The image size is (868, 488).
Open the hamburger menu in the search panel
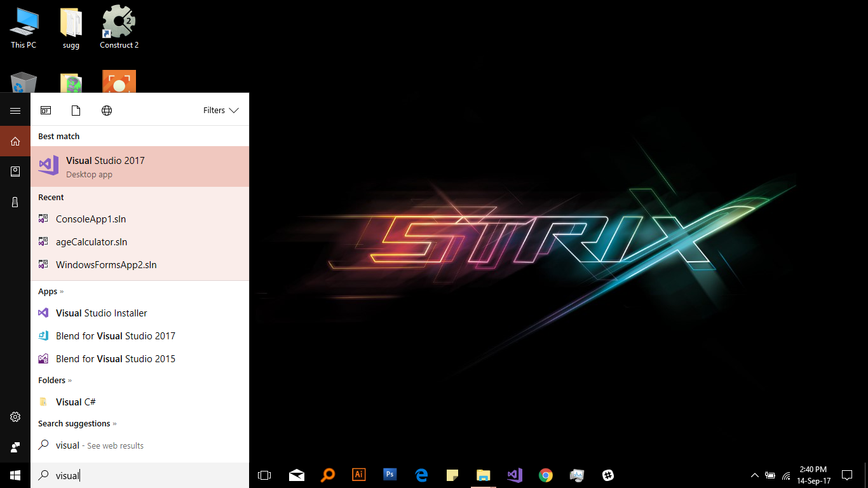[x=15, y=111]
